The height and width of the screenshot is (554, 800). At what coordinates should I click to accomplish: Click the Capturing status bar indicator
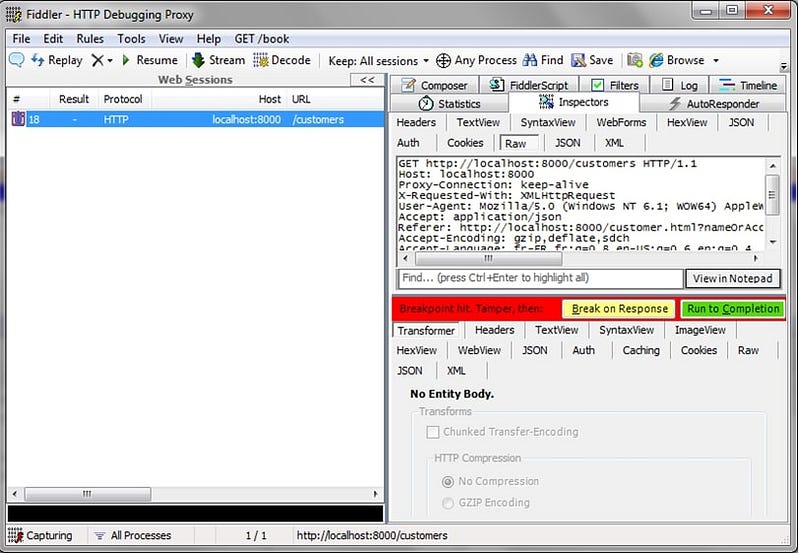[40, 535]
